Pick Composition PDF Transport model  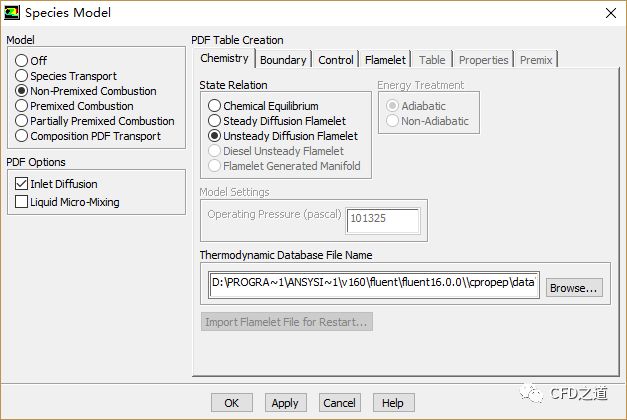(x=22, y=136)
